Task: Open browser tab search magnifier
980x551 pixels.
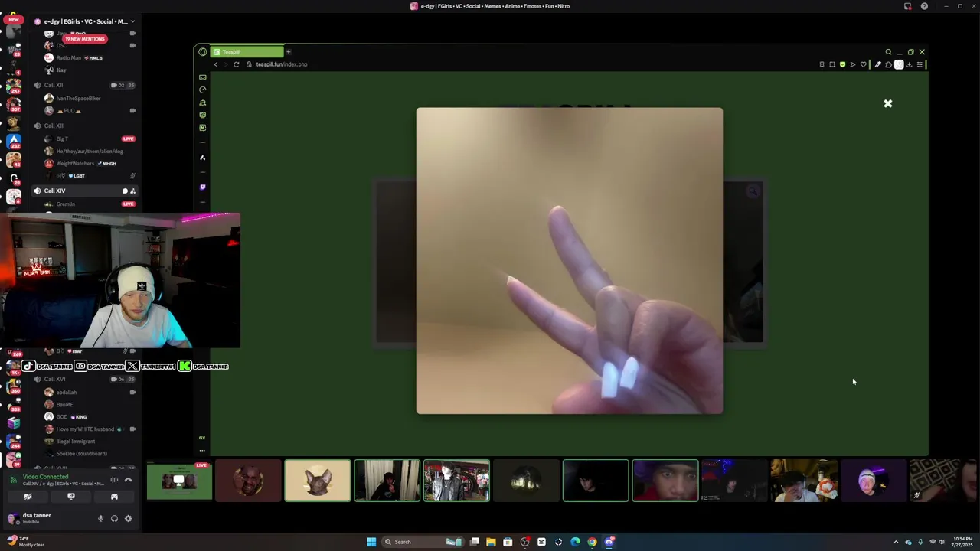Action: pyautogui.click(x=888, y=52)
